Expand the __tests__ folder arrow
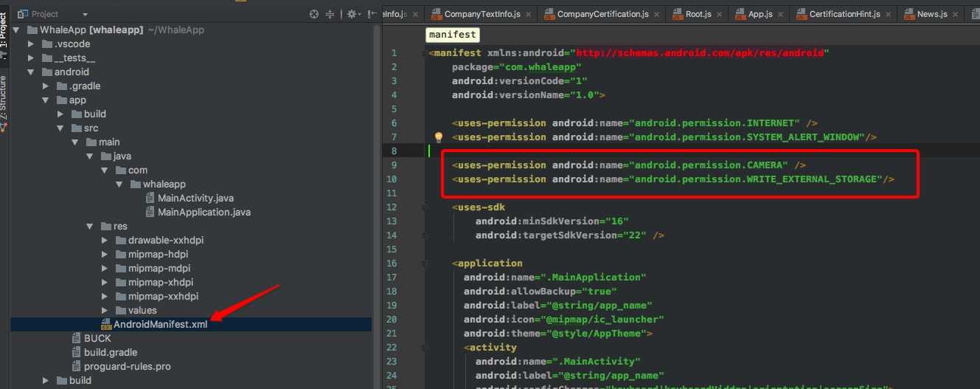The image size is (980, 389). tap(30, 58)
